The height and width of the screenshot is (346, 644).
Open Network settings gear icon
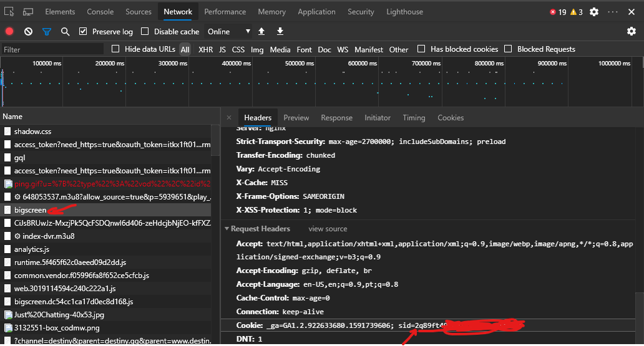coord(632,31)
